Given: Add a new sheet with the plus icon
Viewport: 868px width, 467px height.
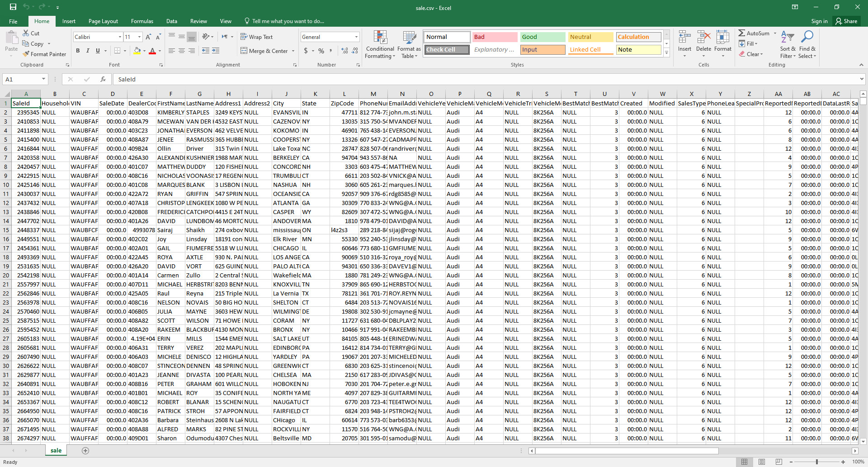Looking at the screenshot, I should point(85,450).
